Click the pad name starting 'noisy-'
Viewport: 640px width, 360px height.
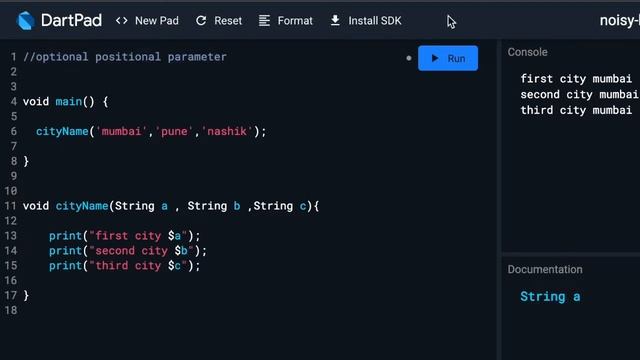[x=620, y=20]
